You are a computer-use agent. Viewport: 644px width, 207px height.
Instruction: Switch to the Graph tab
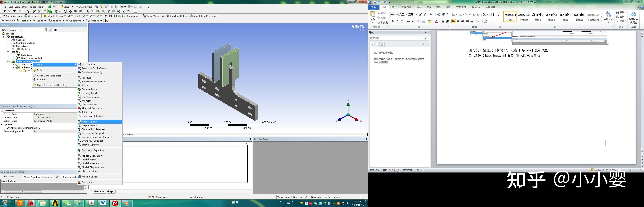point(111,191)
